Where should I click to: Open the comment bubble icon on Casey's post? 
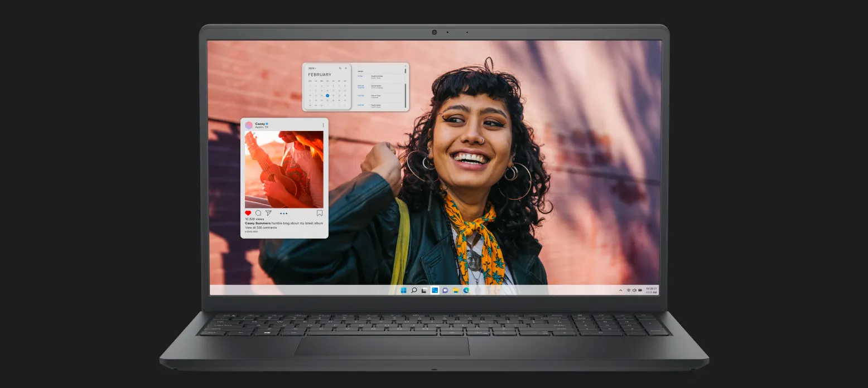pyautogui.click(x=257, y=213)
